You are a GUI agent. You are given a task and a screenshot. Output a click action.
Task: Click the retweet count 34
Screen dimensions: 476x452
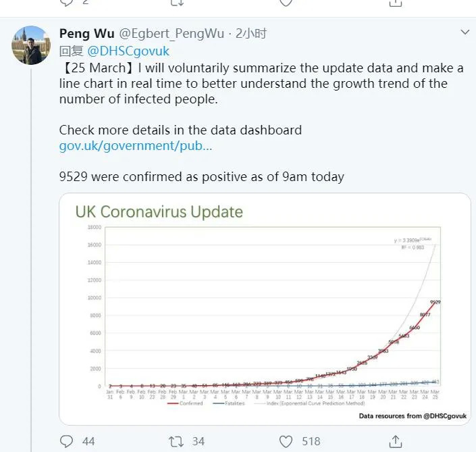[x=198, y=441]
